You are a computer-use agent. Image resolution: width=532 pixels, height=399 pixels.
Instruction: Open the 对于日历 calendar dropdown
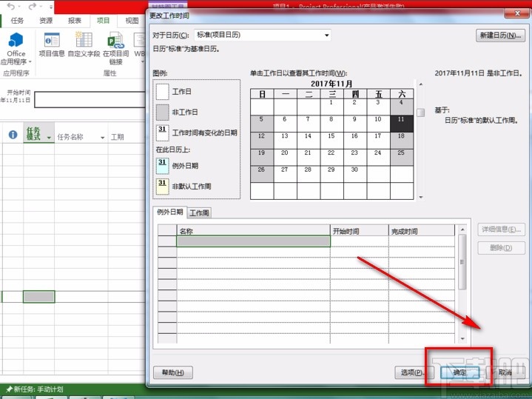326,35
